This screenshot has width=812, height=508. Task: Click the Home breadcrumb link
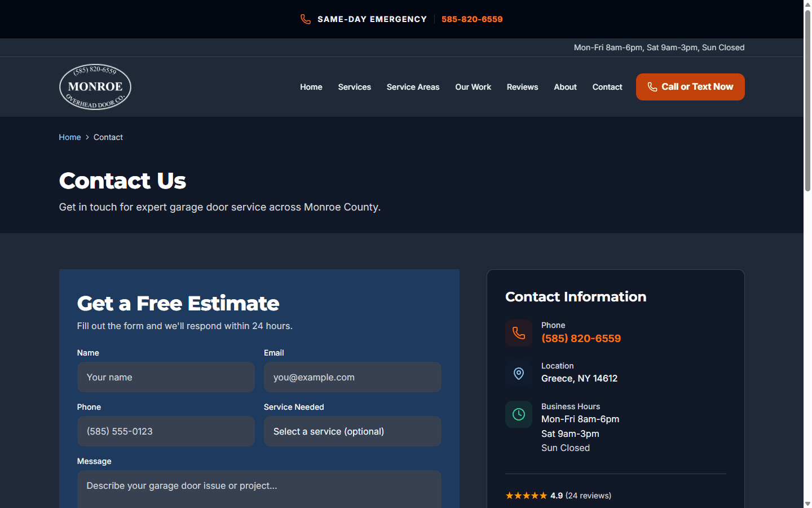pyautogui.click(x=69, y=137)
